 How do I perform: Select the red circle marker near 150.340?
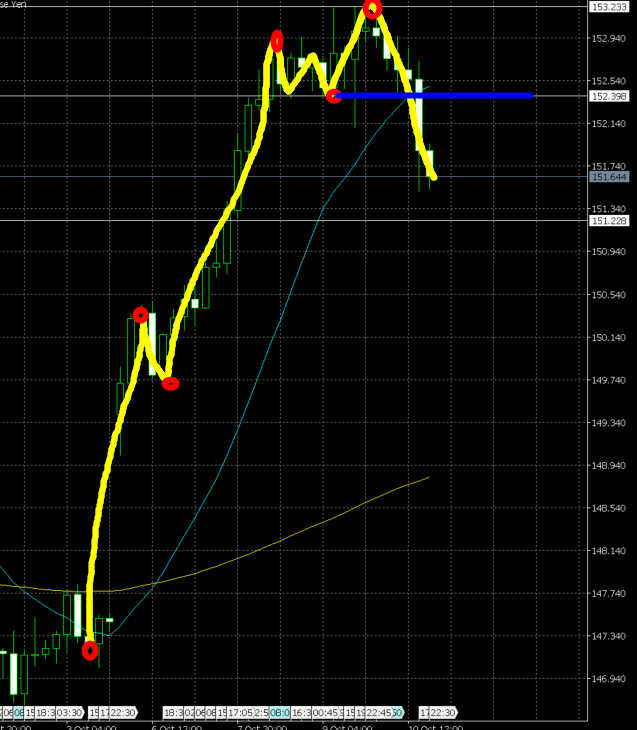[141, 316]
